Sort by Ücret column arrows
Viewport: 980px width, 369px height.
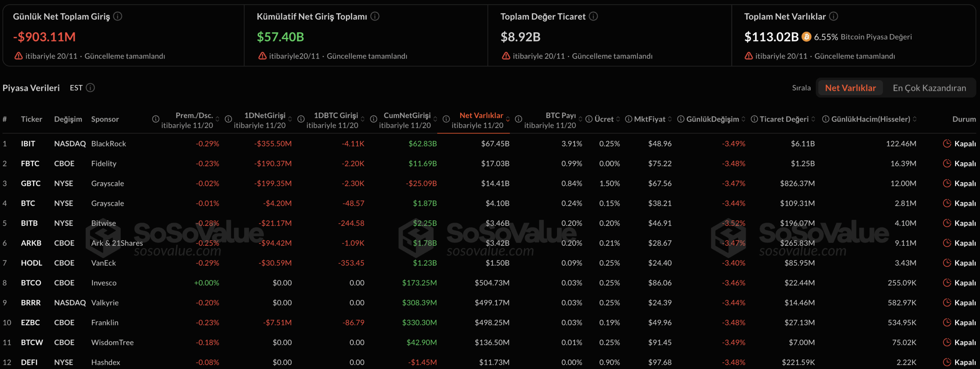618,119
